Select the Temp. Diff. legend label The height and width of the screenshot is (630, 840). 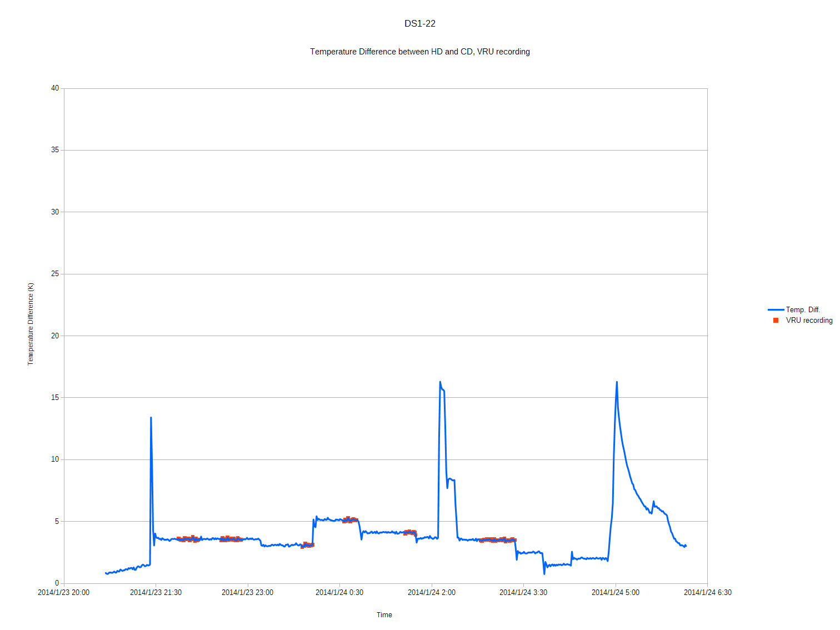pos(803,310)
